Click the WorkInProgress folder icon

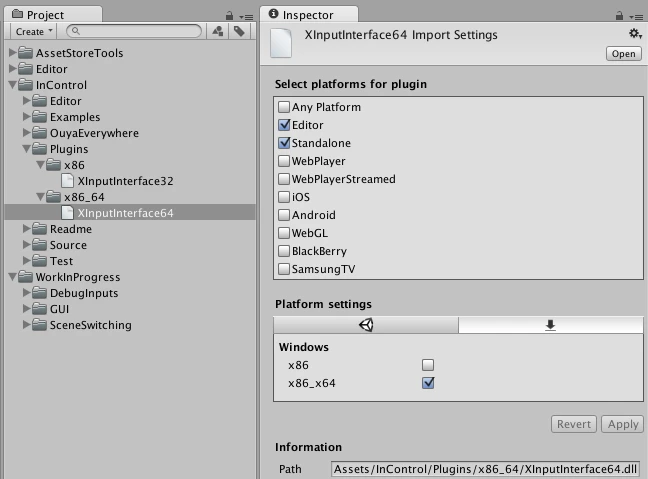click(x=26, y=277)
